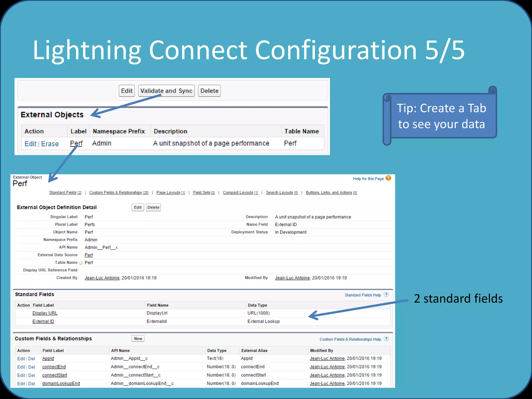This screenshot has width=532, height=399.
Task: Open Jean-Luc Antoine link in AppId row
Action: click(327, 358)
